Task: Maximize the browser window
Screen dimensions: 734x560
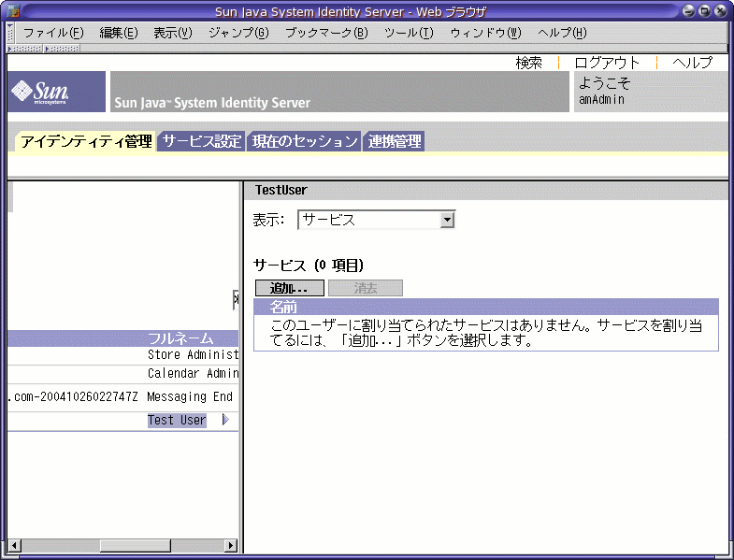Action: 704,11
